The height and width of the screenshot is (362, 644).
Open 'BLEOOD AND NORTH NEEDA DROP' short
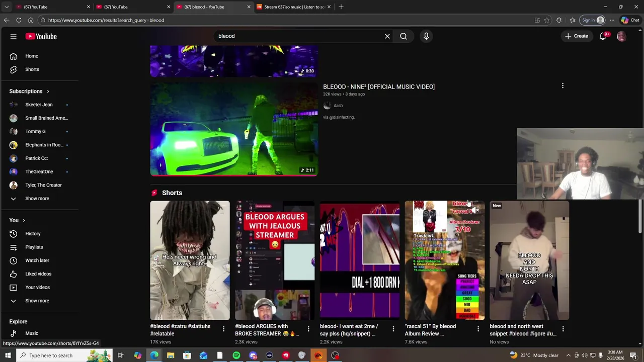[x=529, y=260]
